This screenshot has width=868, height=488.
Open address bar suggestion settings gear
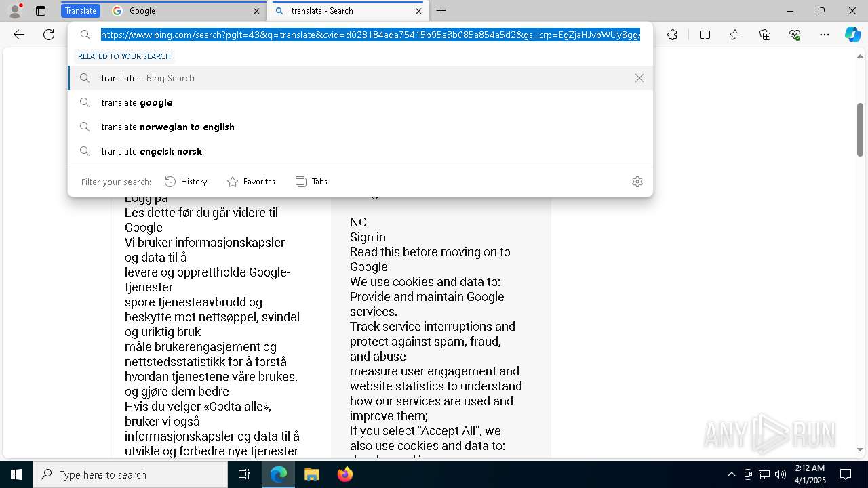pyautogui.click(x=637, y=182)
